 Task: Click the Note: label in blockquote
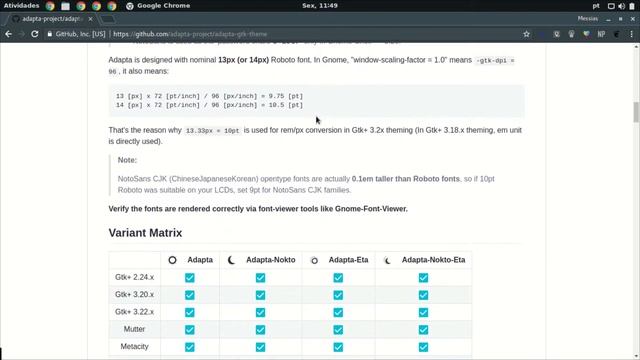127,160
